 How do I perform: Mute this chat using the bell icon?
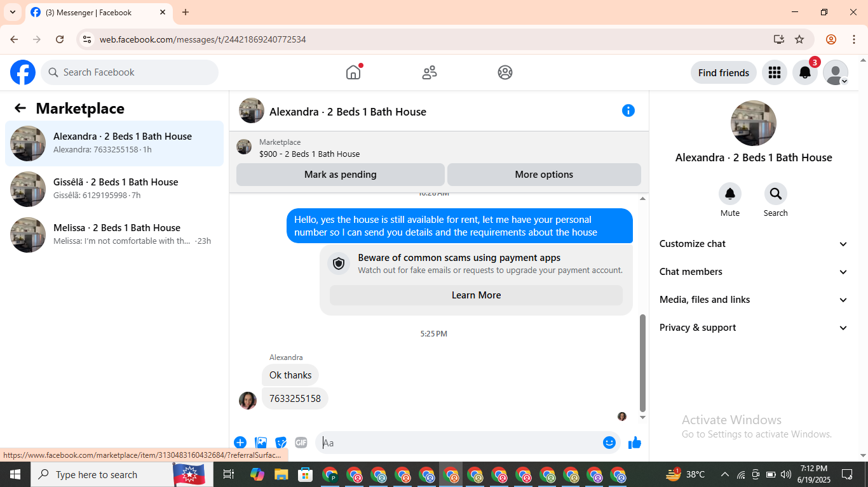pos(730,194)
